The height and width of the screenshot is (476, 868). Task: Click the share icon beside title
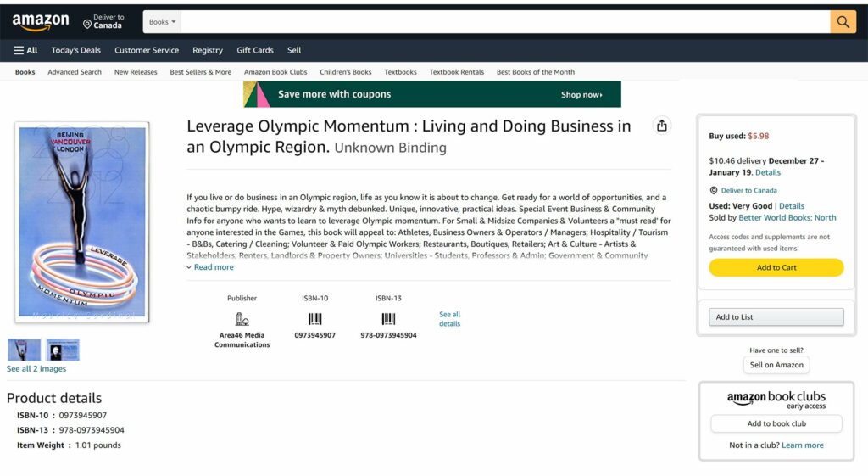tap(661, 126)
